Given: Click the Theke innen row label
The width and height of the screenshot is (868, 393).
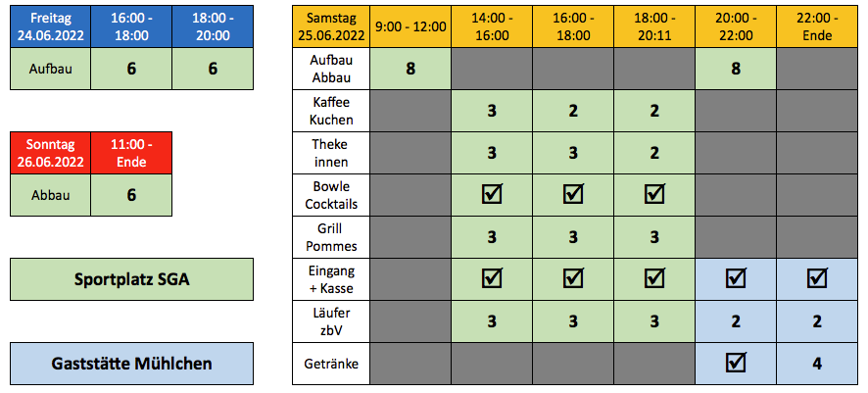Looking at the screenshot, I should tap(332, 152).
